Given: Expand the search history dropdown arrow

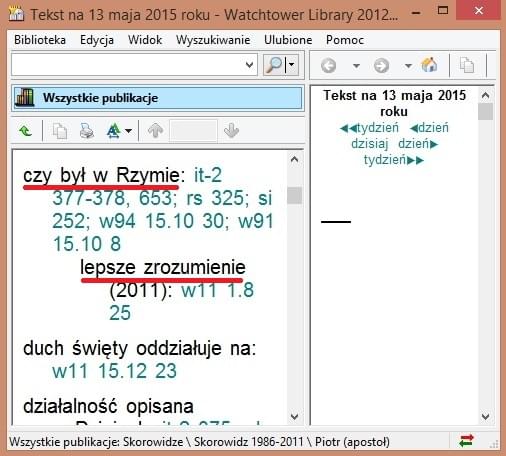Looking at the screenshot, I should click(249, 65).
